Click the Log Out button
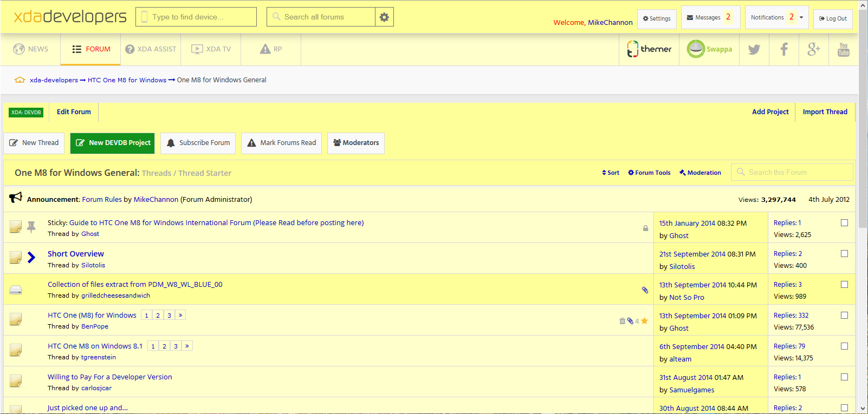This screenshot has height=414, width=868. click(x=833, y=19)
